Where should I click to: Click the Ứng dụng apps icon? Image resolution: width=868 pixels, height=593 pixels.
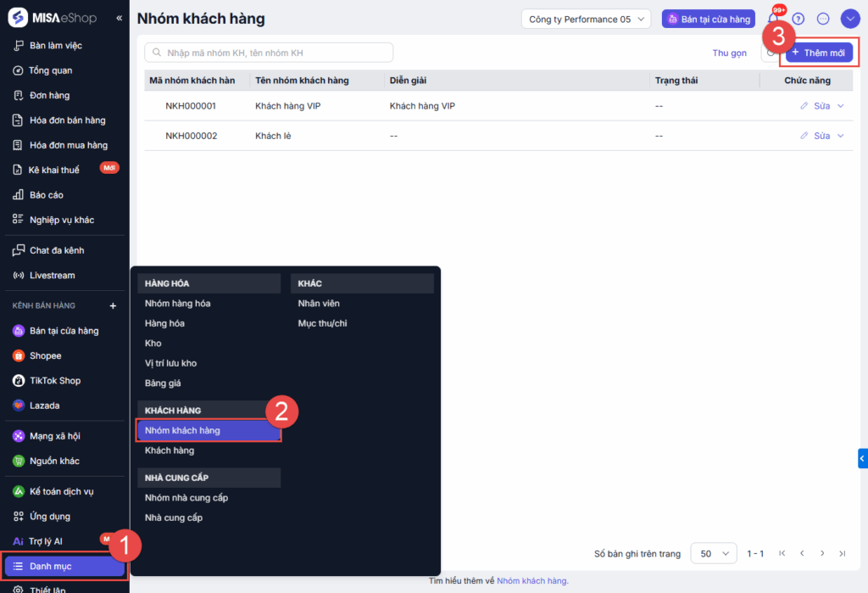point(19,517)
